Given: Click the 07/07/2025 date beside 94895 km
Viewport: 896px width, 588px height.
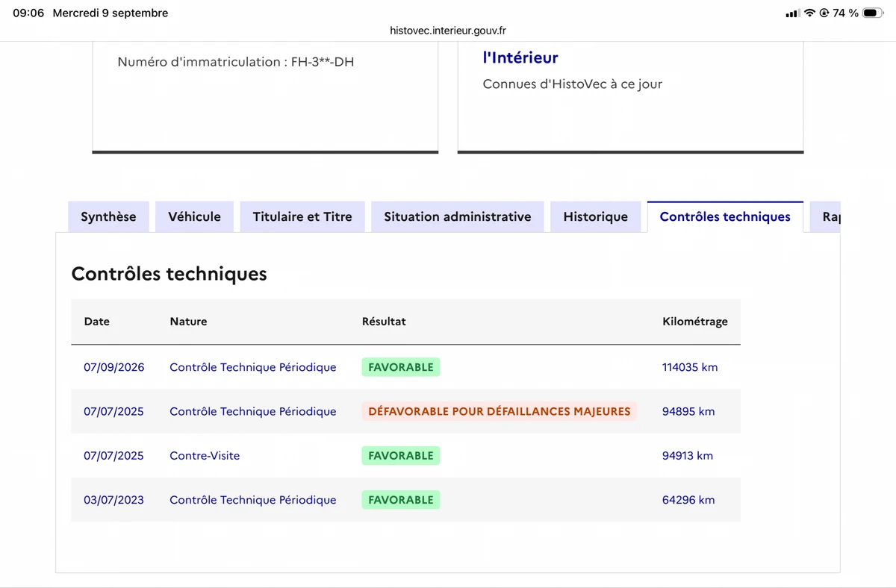Looking at the screenshot, I should point(113,411).
